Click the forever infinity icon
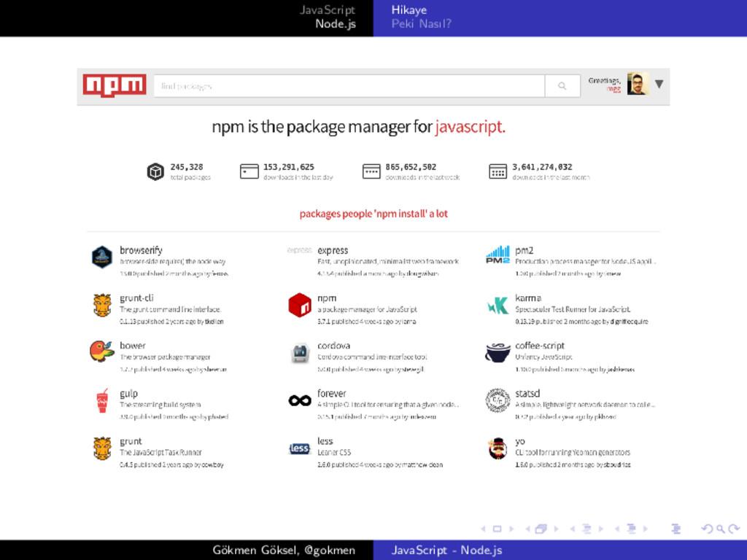 300,400
